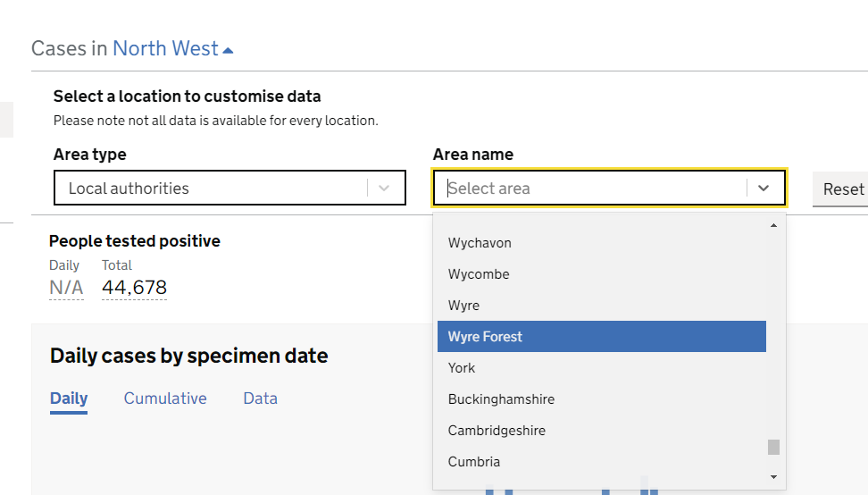Select Cumbria from the dropdown
868x495 pixels.
(474, 462)
